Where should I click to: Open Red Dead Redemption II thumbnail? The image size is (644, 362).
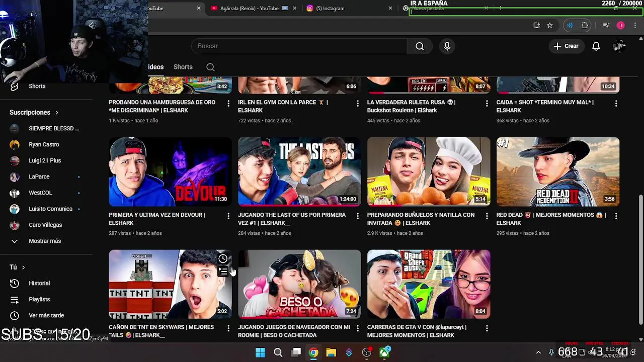557,171
